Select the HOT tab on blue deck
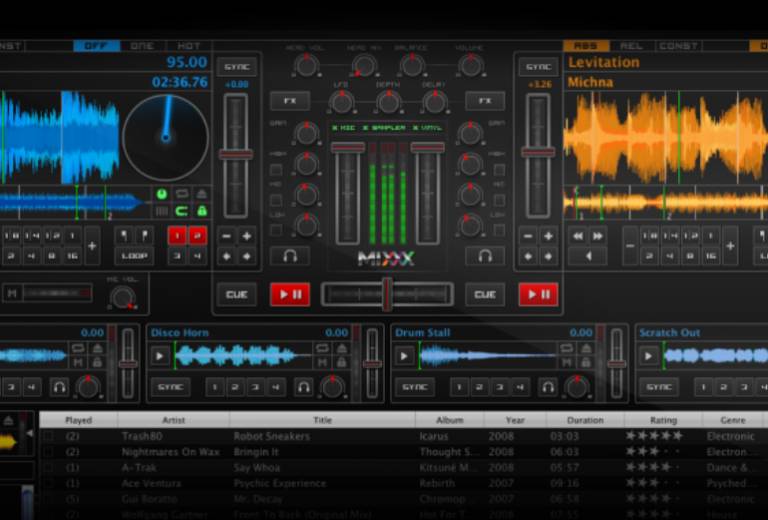 [x=189, y=46]
